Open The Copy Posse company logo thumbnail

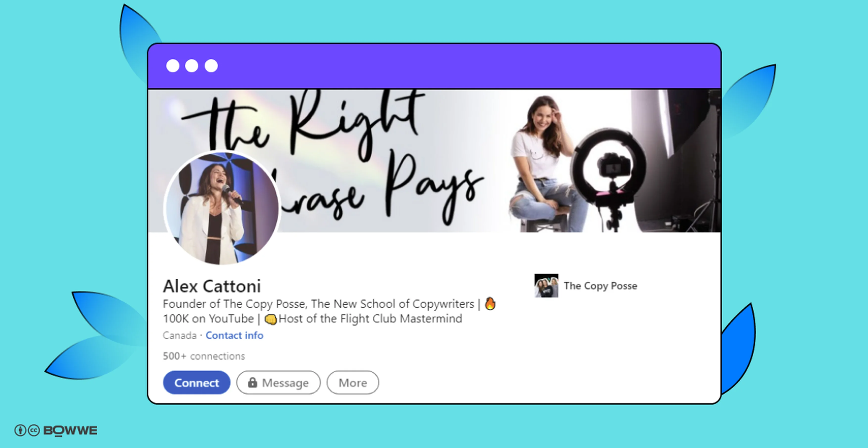tap(546, 285)
